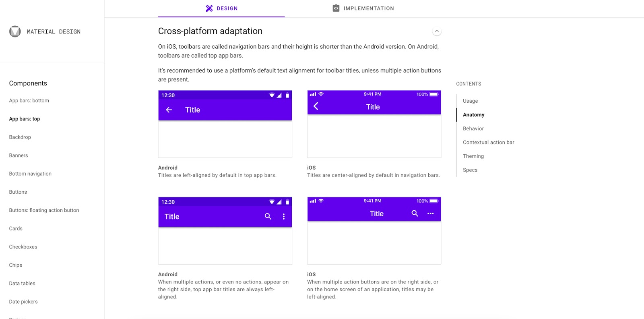
Task: Jump to Contextual action bar section
Action: tap(488, 143)
